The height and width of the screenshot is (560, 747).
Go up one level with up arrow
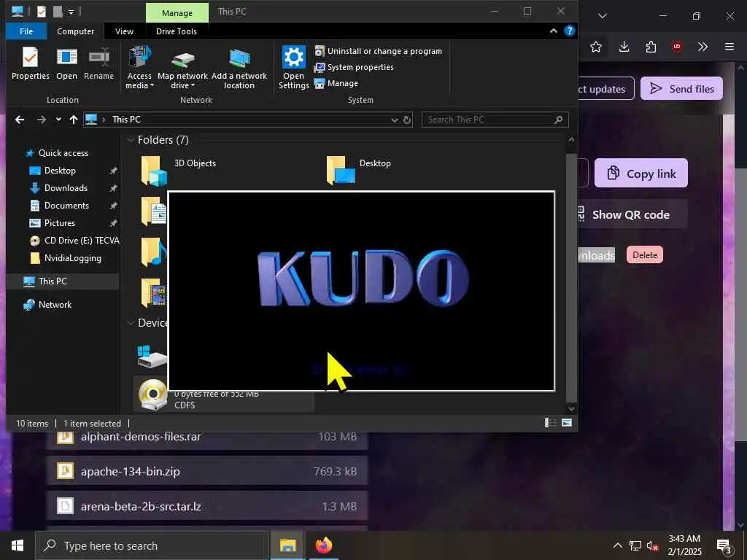pyautogui.click(x=74, y=120)
